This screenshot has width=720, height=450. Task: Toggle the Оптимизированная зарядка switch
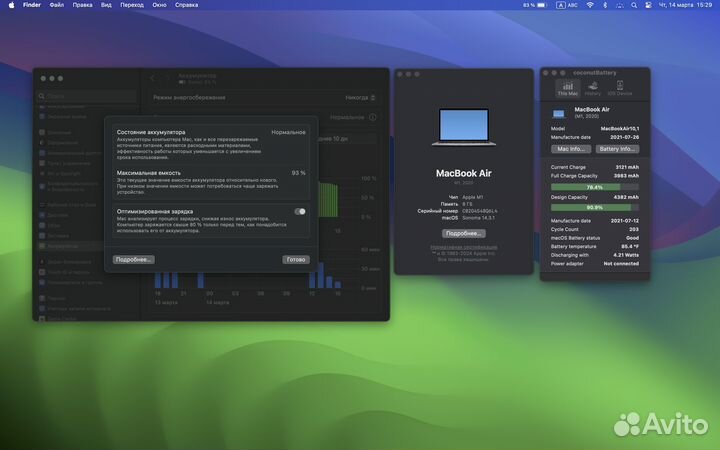tap(300, 212)
